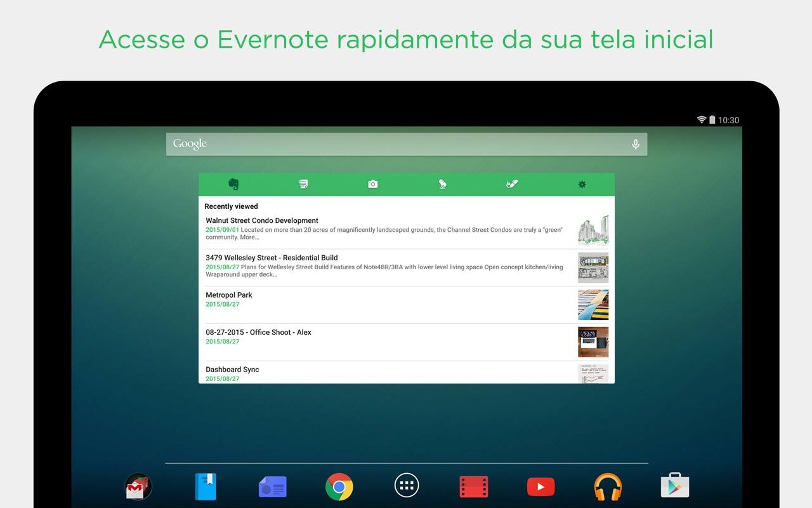812x508 pixels.
Task: Tap the Google voice search microphone
Action: pos(636,144)
